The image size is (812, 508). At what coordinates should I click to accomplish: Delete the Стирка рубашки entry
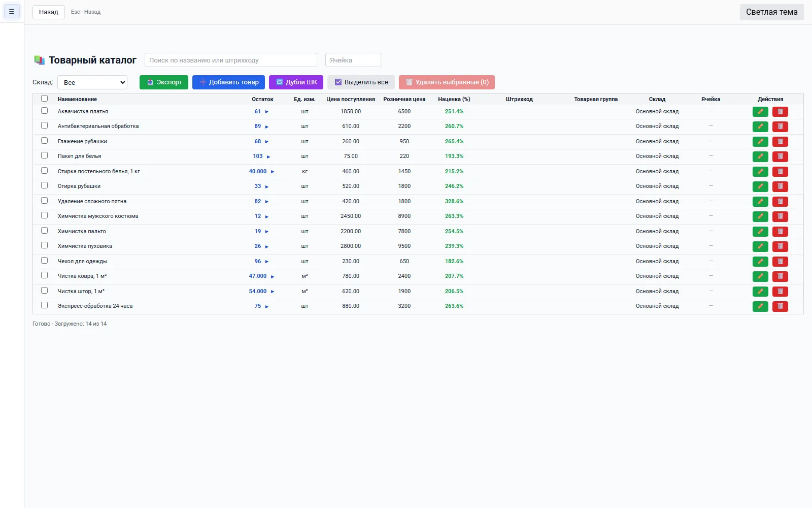780,186
